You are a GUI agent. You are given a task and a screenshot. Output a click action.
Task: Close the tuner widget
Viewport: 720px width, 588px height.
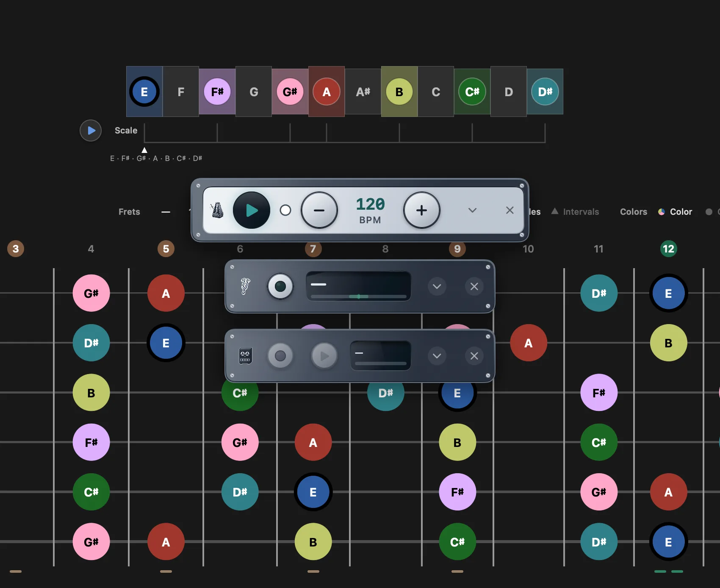(474, 286)
